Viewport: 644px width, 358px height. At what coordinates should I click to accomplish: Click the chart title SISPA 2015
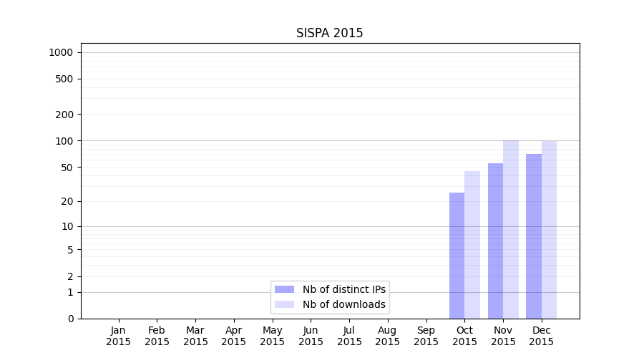[329, 34]
